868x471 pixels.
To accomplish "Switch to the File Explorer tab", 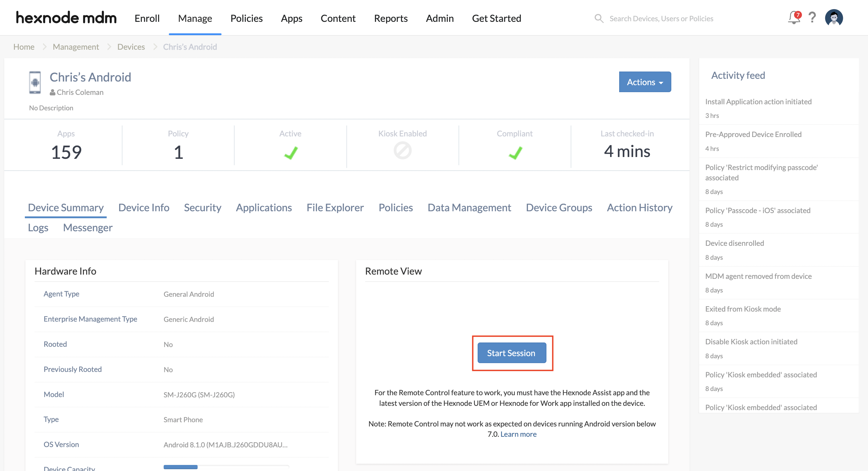I will (x=335, y=208).
